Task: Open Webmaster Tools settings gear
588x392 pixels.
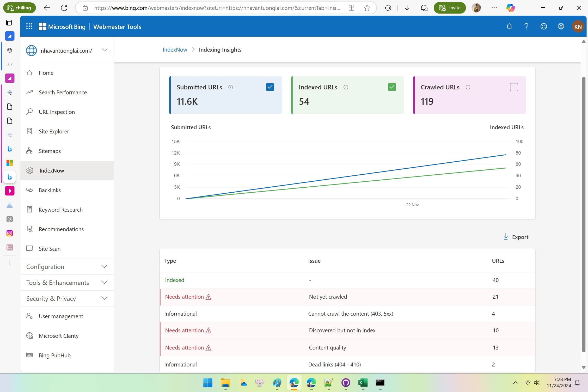Action: (x=561, y=26)
